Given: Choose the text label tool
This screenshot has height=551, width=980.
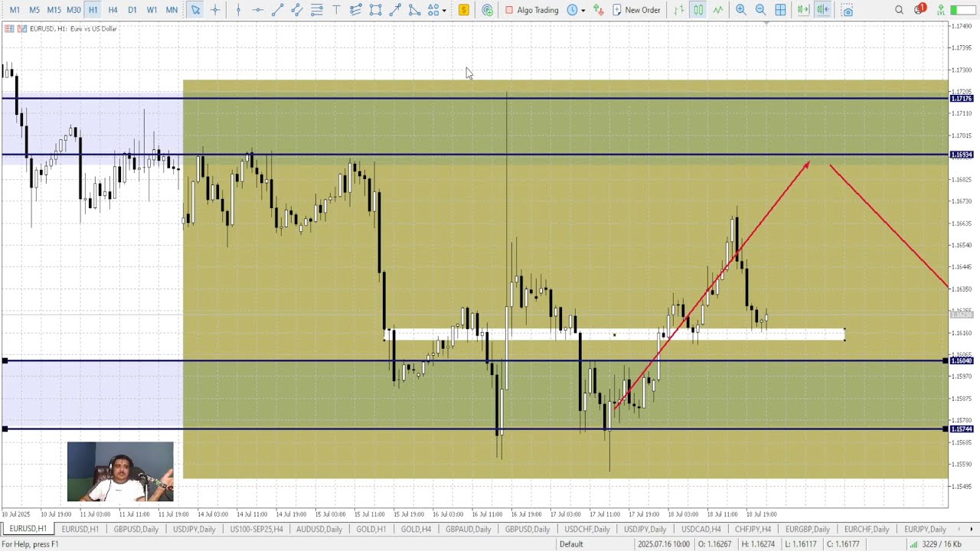Looking at the screenshot, I should (x=336, y=10).
